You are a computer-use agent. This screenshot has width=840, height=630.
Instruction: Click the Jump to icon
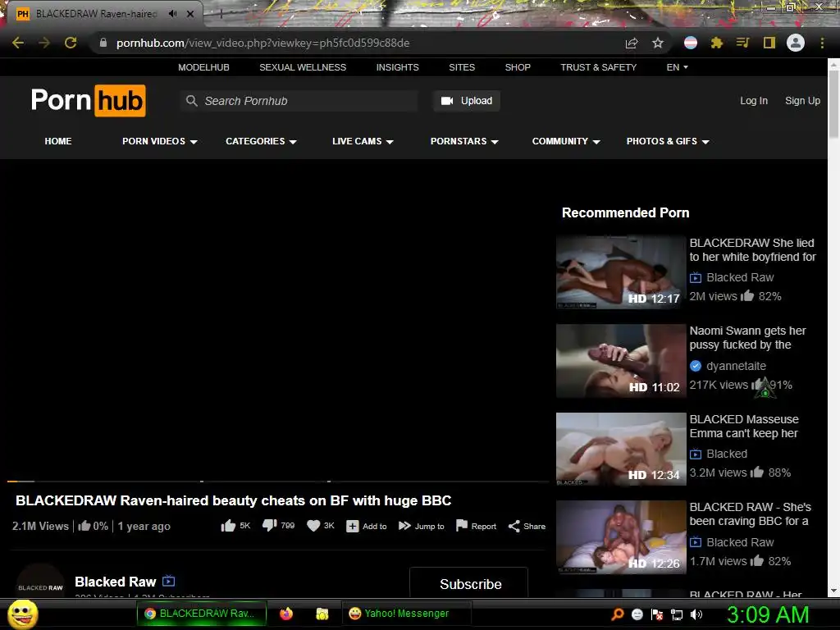[x=404, y=526]
